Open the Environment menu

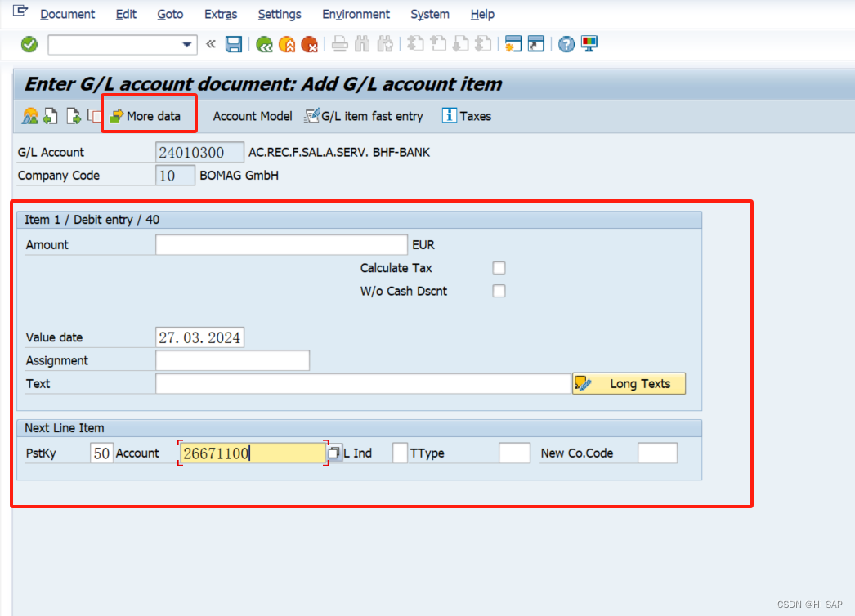356,14
